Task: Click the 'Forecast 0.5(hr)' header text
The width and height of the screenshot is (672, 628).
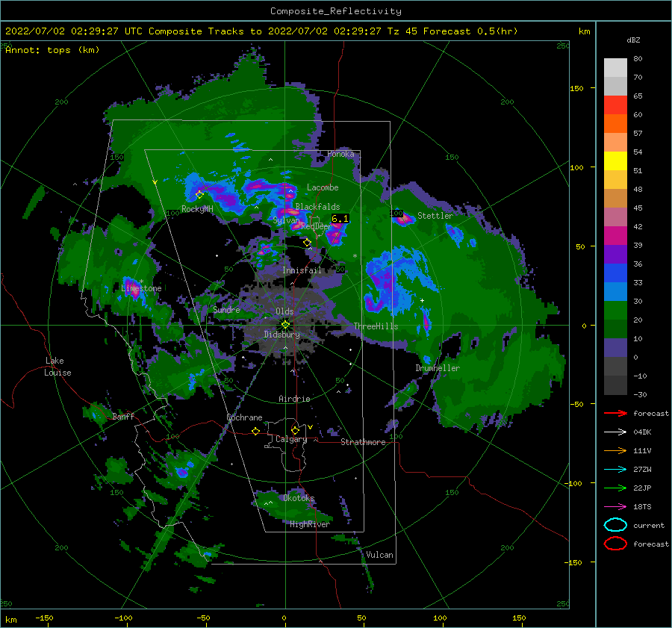Action: tap(470, 31)
